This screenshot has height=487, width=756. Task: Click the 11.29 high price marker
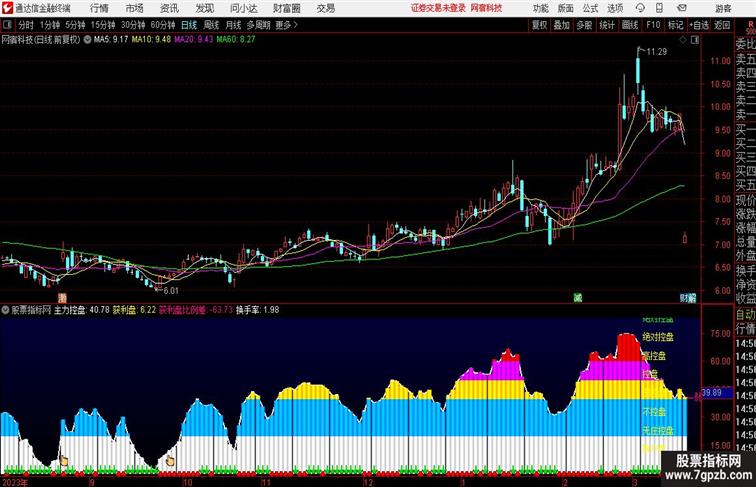[x=656, y=52]
